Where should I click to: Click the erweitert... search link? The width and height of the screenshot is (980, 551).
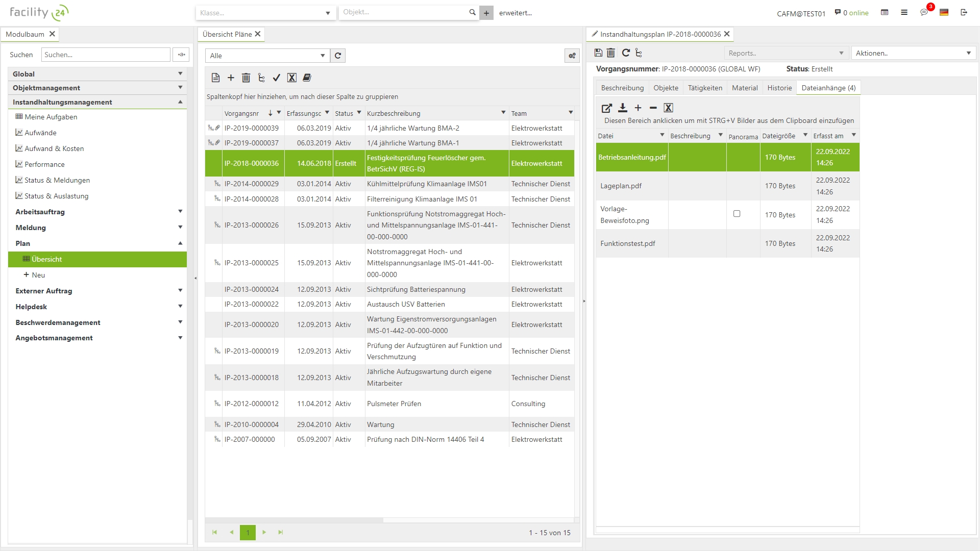[x=515, y=13]
